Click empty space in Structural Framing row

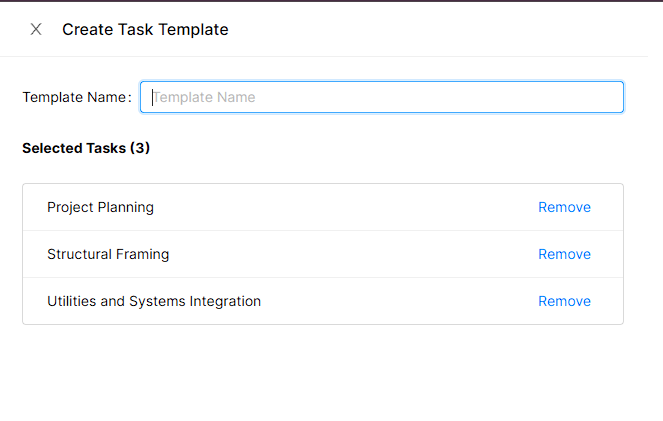point(350,254)
